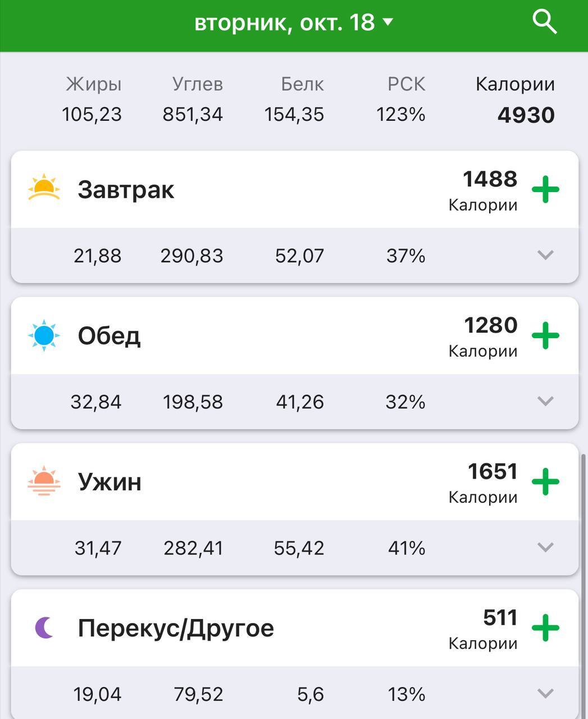
Task: Add food to Обед with plus
Action: click(545, 335)
